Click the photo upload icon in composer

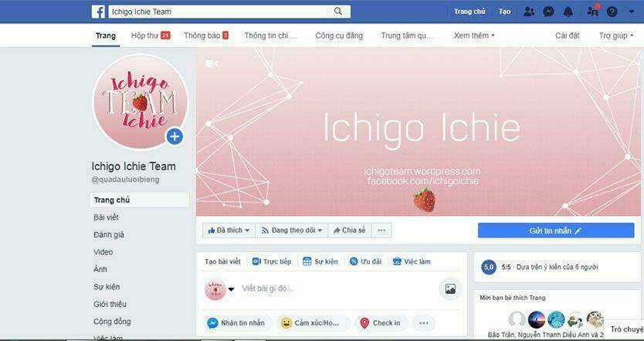tap(450, 288)
